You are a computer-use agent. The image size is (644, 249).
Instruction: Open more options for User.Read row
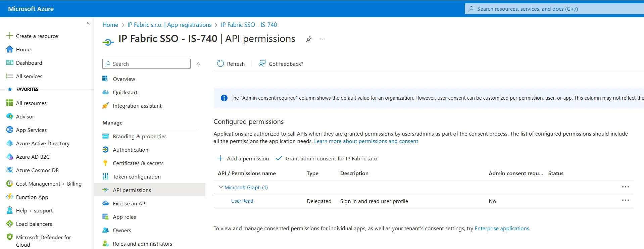(625, 200)
